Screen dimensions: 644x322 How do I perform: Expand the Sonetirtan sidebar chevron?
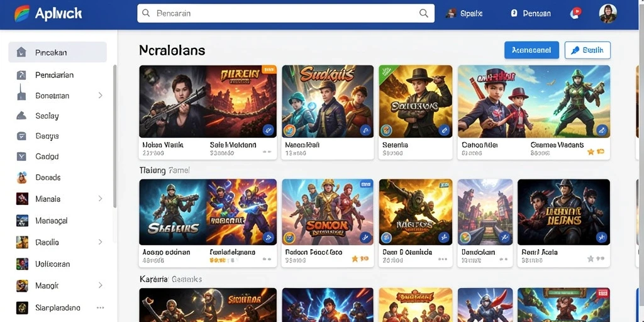click(100, 96)
